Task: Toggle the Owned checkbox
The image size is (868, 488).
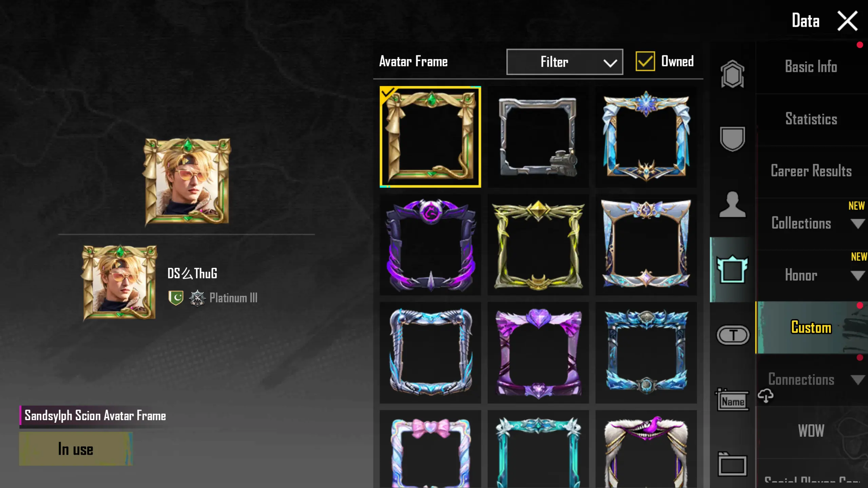Action: pos(645,61)
